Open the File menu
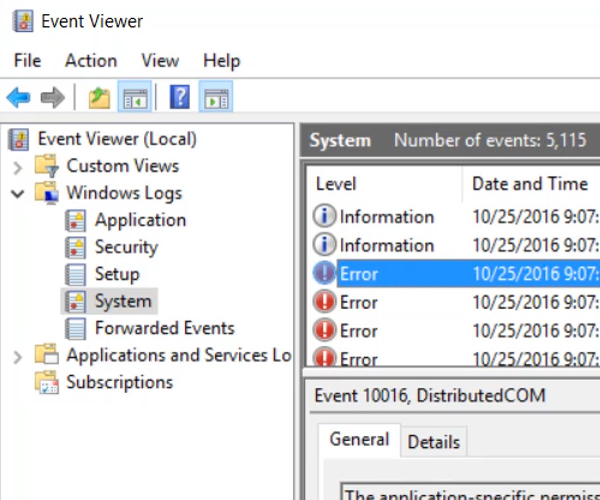The image size is (600, 500). 27,60
